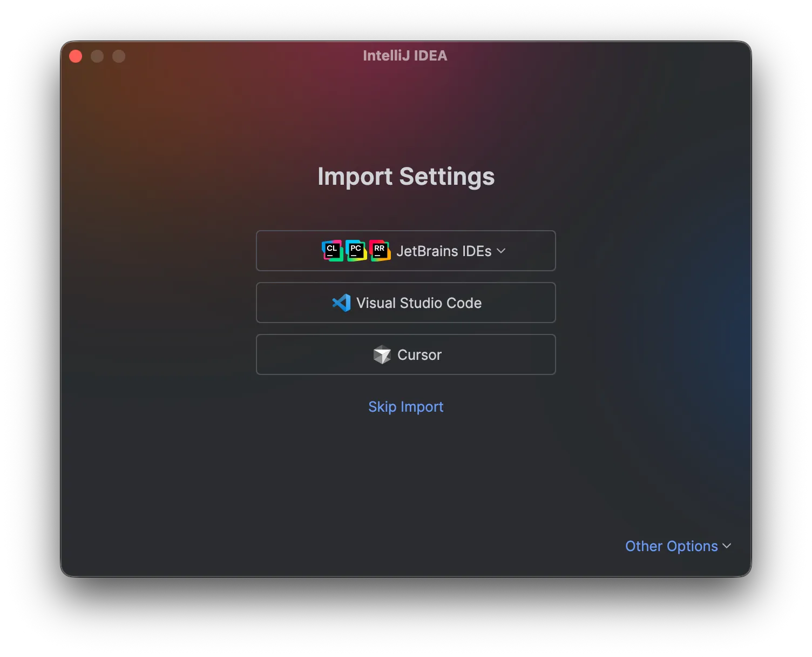Image resolution: width=812 pixels, height=657 pixels.
Task: Click the yellow minimize traffic light
Action: (x=98, y=56)
